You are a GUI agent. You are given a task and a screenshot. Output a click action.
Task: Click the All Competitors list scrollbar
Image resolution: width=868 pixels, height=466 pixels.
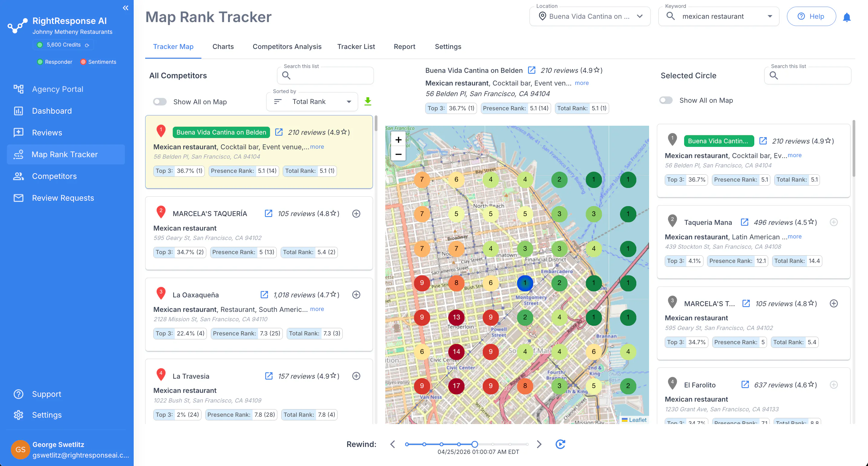coord(376,123)
